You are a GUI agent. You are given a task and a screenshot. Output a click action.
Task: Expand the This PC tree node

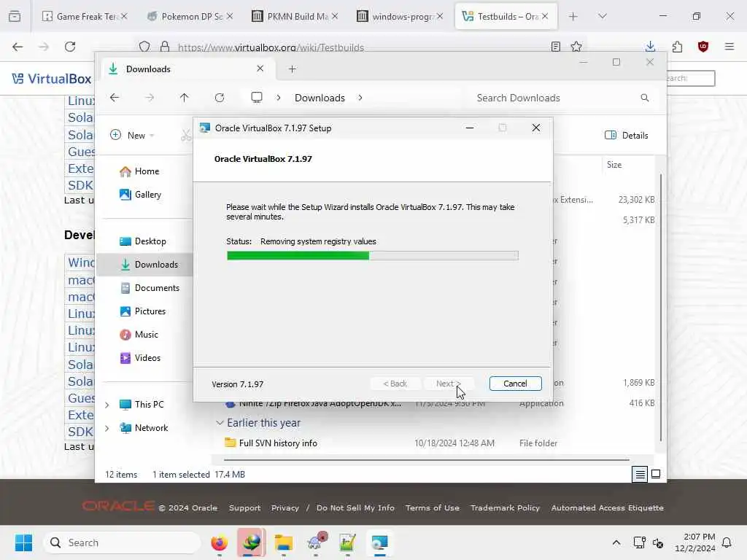[x=107, y=405]
